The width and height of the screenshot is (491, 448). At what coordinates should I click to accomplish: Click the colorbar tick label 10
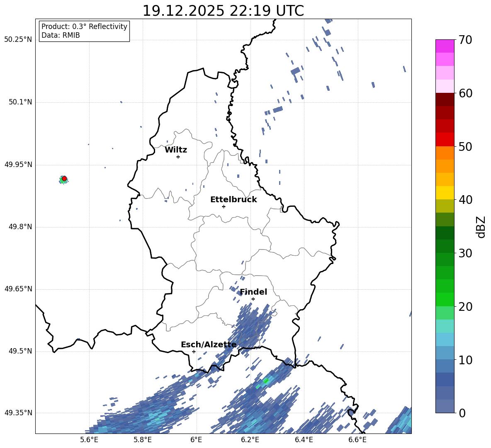[x=465, y=360]
